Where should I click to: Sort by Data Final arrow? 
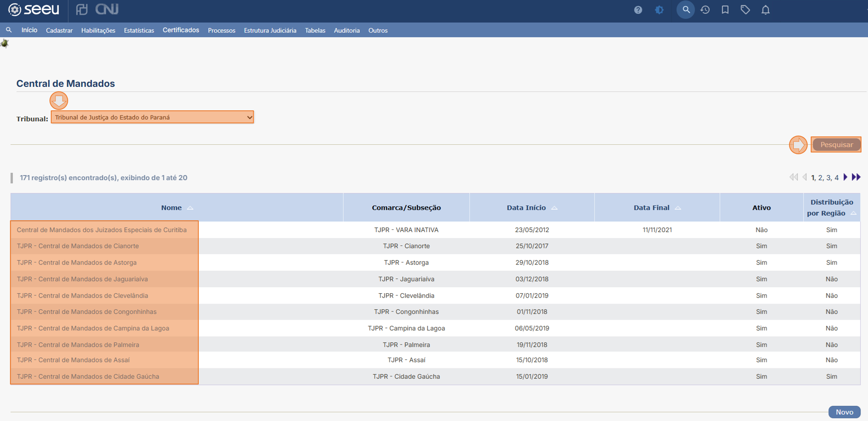coord(678,208)
